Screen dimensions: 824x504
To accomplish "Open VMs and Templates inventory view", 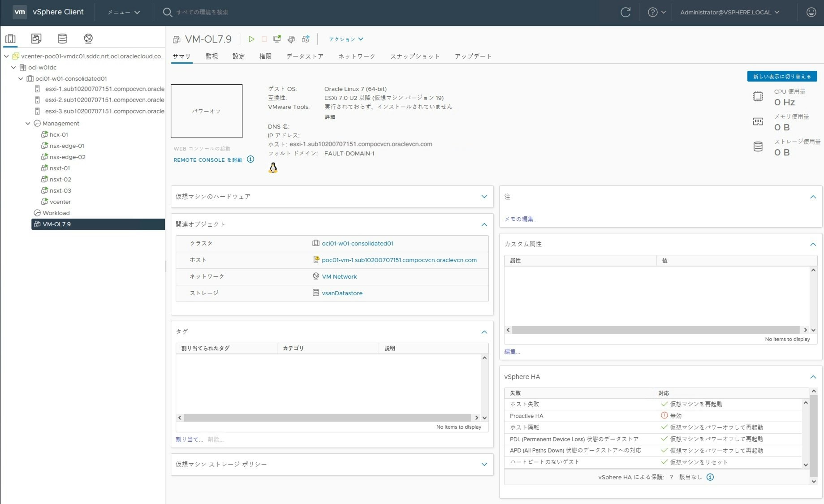I will 36,39.
